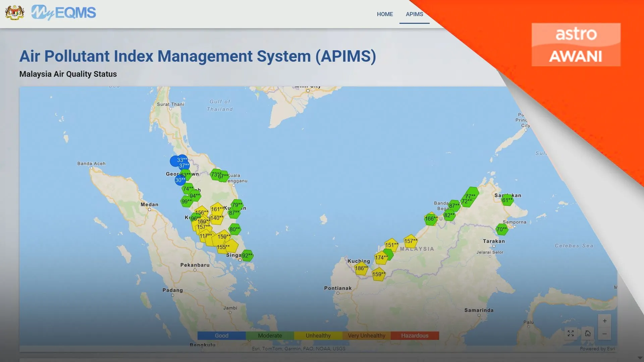
Task: Click the page title Air Pollutant Index Management System
Action: tap(198, 56)
